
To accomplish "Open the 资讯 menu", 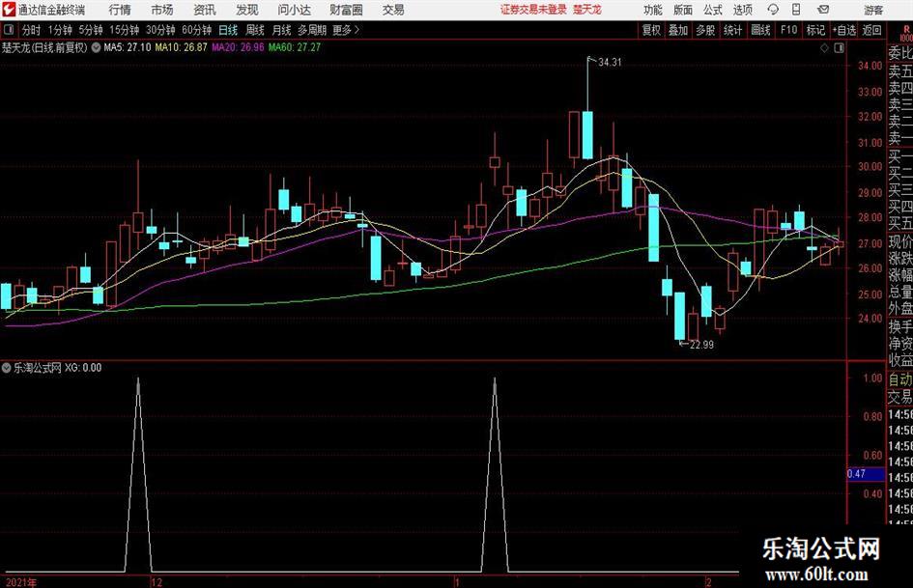I will pyautogui.click(x=205, y=10).
